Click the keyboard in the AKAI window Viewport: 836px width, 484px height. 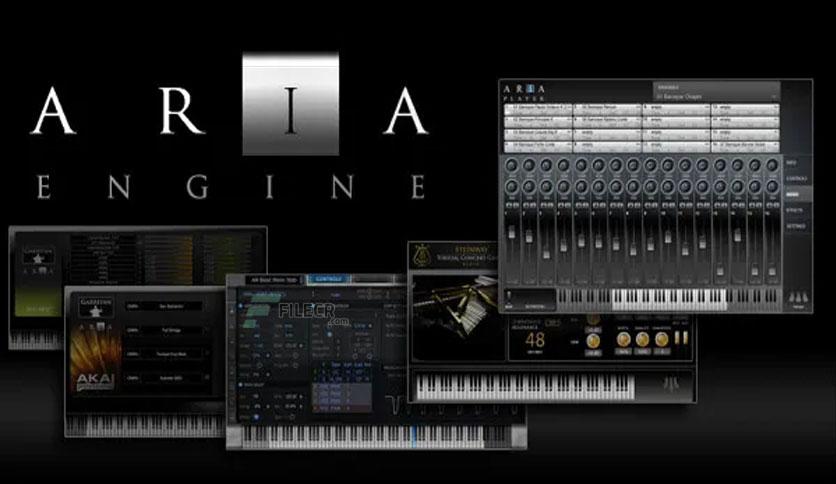point(145,426)
